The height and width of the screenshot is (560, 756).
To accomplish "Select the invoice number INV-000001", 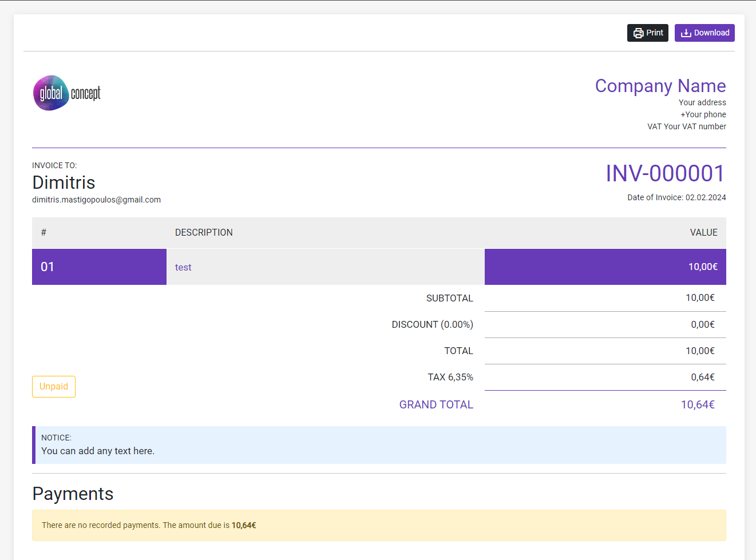I will pyautogui.click(x=665, y=173).
